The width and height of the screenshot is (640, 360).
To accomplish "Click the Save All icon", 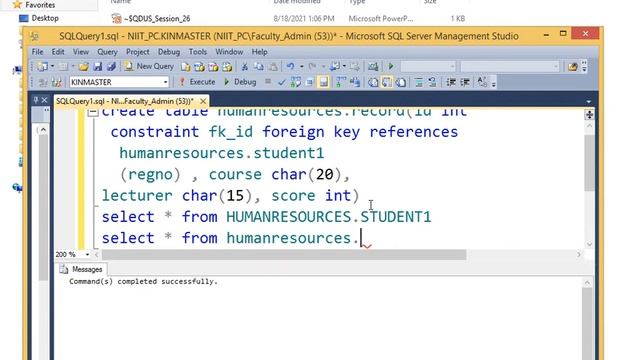I will point(111,67).
